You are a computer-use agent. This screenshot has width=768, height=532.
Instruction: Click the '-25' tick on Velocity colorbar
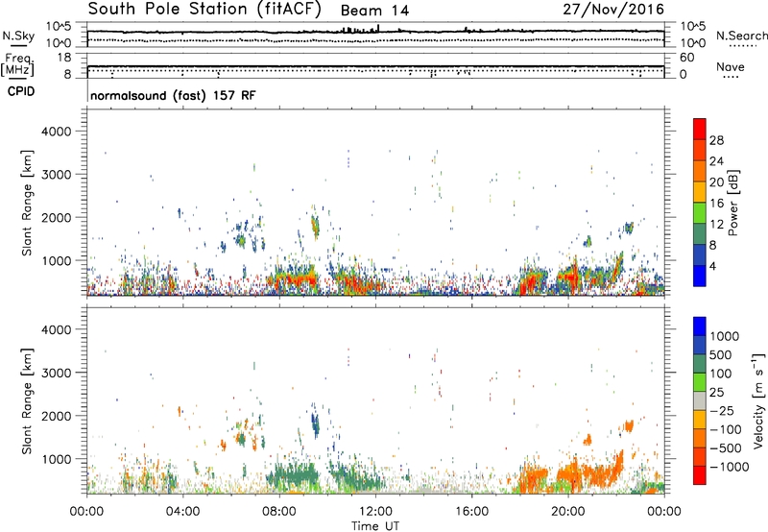tap(722, 411)
